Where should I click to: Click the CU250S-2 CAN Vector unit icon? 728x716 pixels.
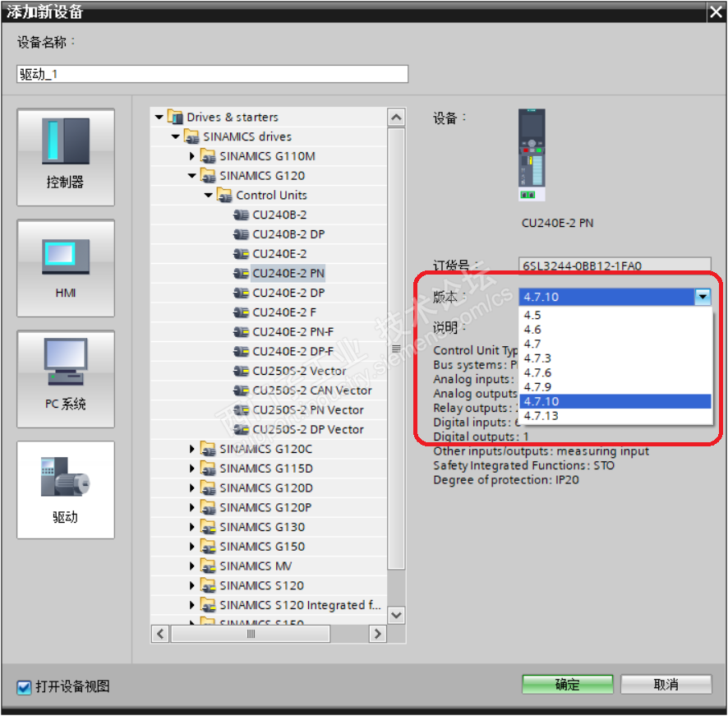[241, 390]
